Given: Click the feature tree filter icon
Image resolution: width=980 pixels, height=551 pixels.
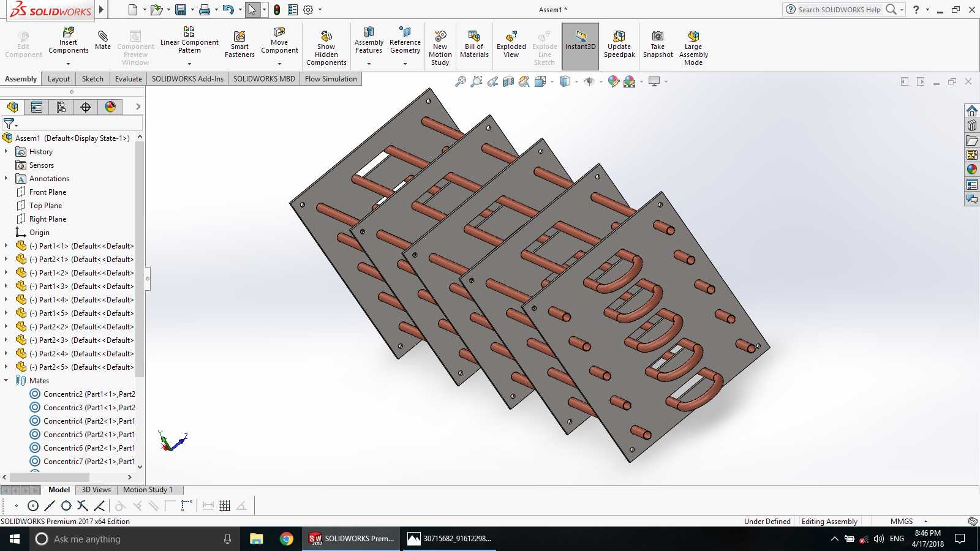Looking at the screenshot, I should point(9,124).
